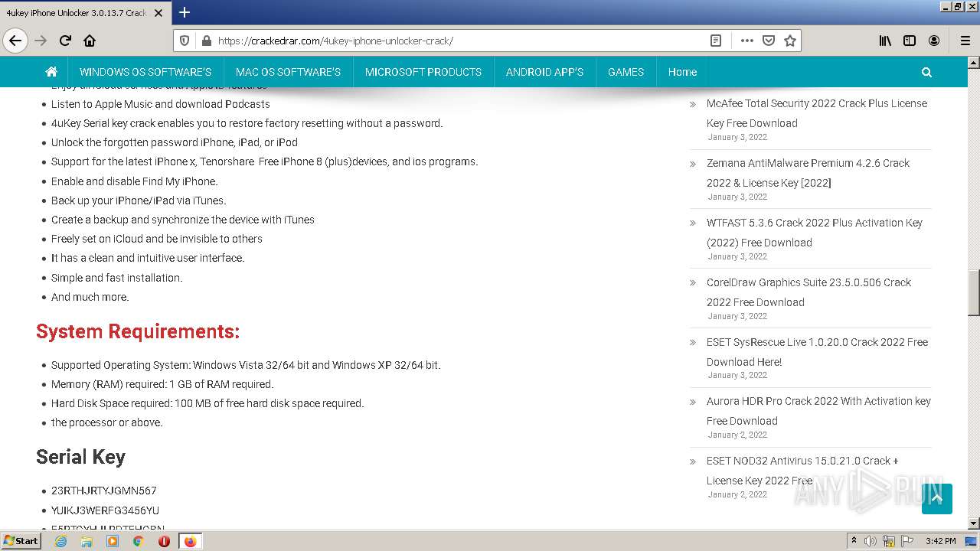Open the media player taskbar icon
Viewport: 980px width, 551px height.
click(x=113, y=541)
